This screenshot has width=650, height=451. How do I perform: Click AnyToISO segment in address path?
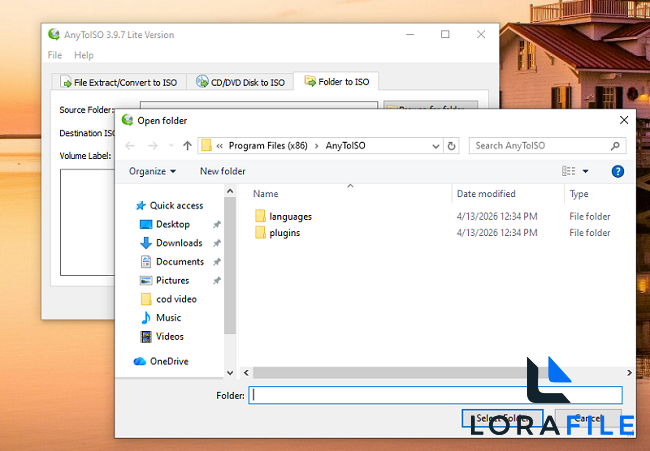tap(345, 145)
